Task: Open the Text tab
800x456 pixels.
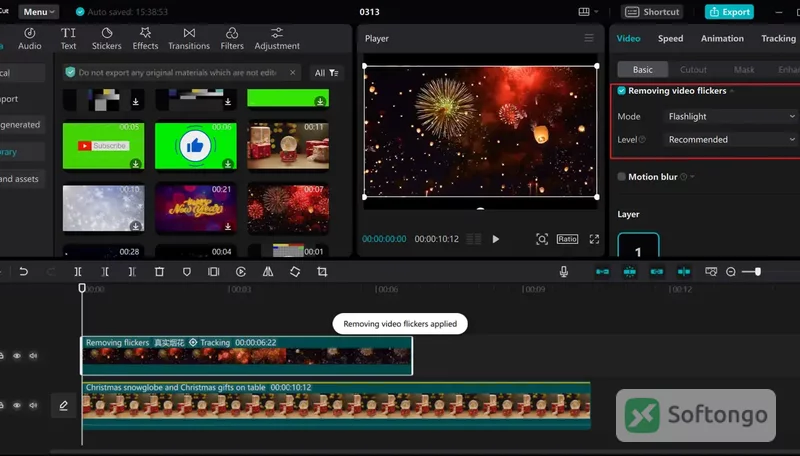Action: pos(68,39)
